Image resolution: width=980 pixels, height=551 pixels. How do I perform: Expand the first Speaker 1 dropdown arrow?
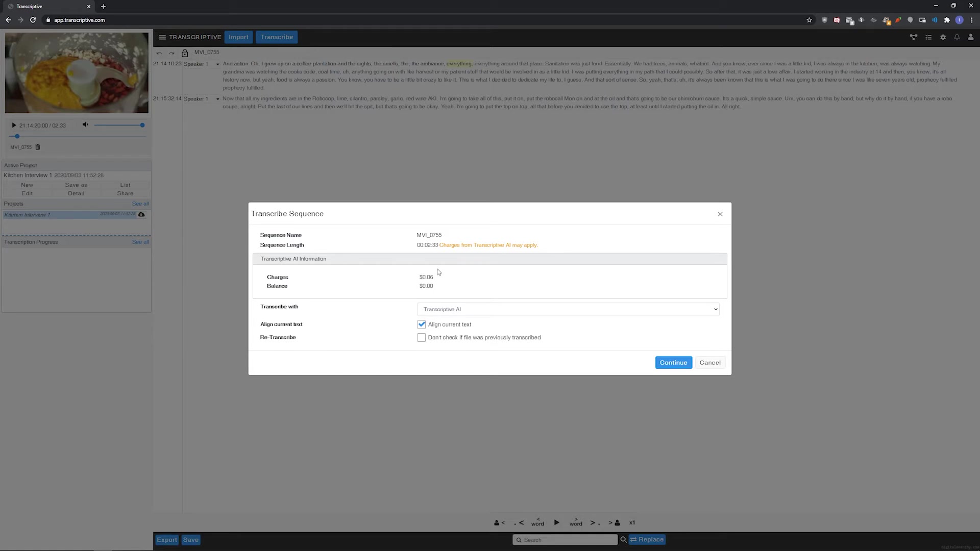point(218,64)
